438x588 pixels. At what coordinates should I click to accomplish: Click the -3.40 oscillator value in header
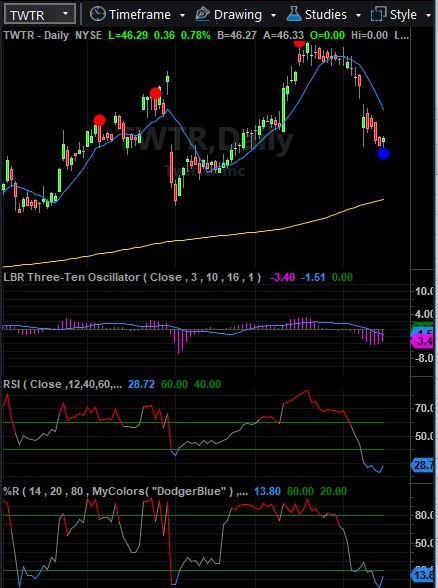pos(282,278)
